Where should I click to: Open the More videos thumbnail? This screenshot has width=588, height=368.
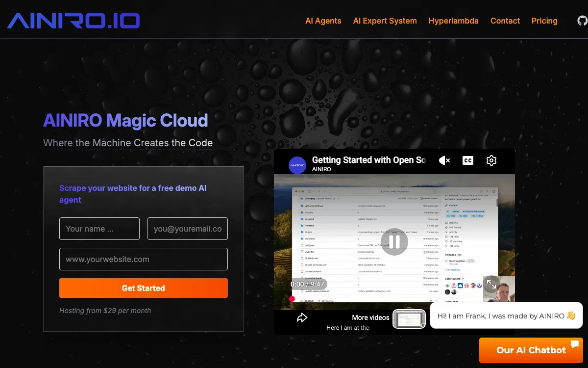pyautogui.click(x=409, y=318)
